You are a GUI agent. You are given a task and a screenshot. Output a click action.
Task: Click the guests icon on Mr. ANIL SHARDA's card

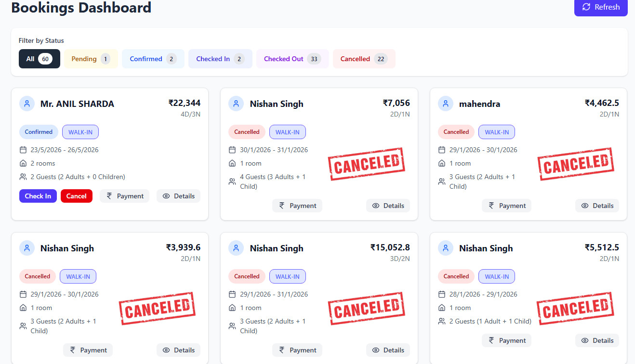tap(23, 177)
